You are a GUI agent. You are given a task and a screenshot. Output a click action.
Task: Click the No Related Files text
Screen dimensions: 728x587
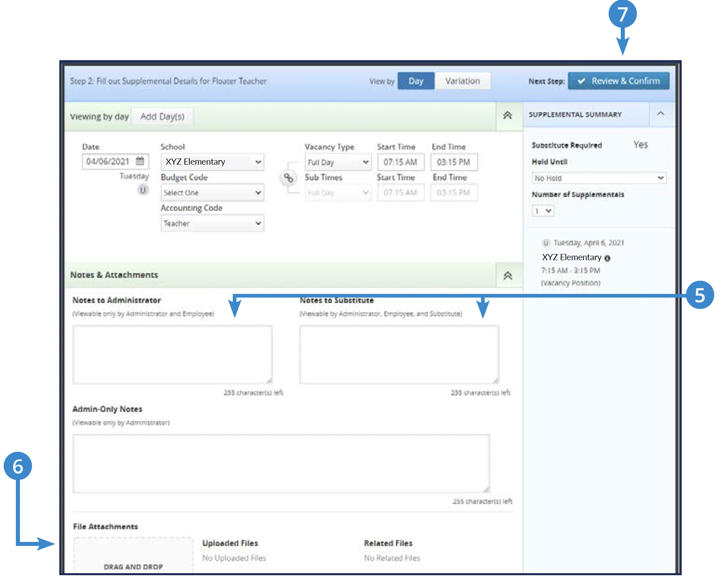tap(392, 558)
